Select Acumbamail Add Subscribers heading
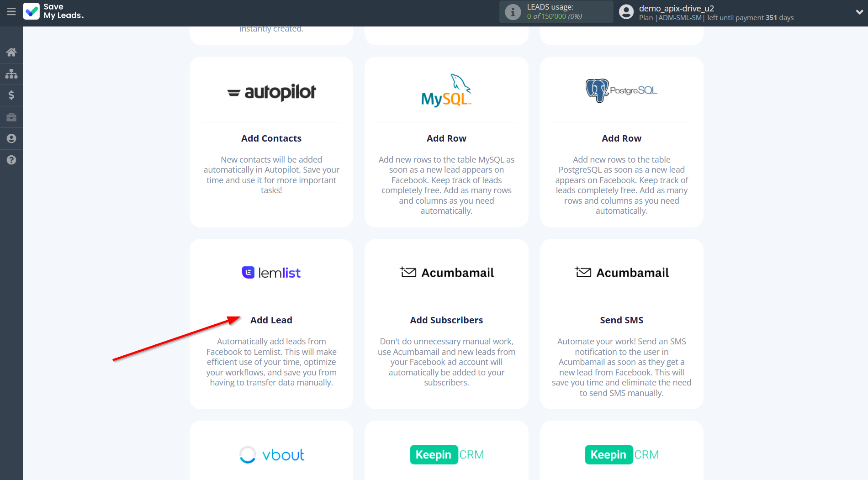Viewport: 868px width, 480px height. coord(446,320)
